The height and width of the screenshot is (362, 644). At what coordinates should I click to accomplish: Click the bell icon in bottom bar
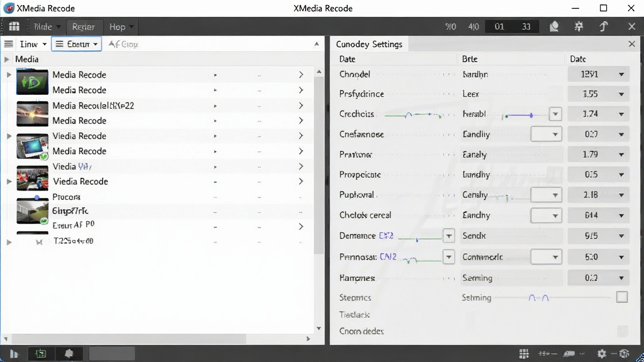(69, 353)
